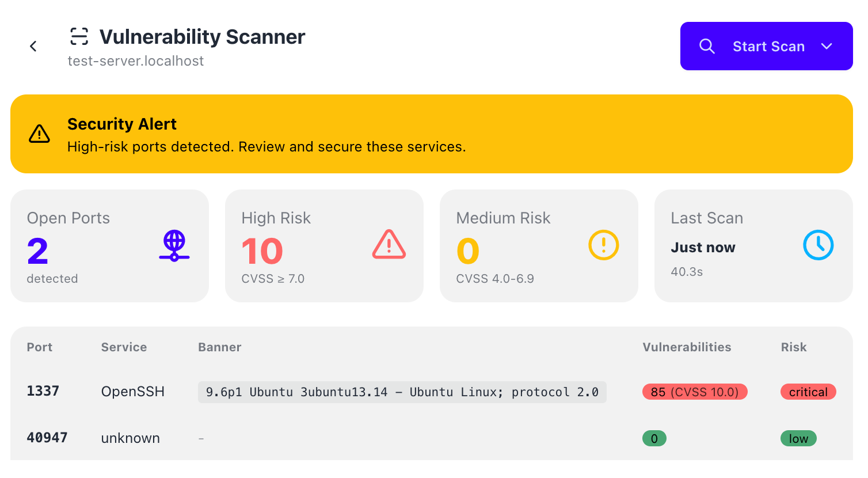Click the 40.3s scan duration
The height and width of the screenshot is (478, 868).
(687, 272)
